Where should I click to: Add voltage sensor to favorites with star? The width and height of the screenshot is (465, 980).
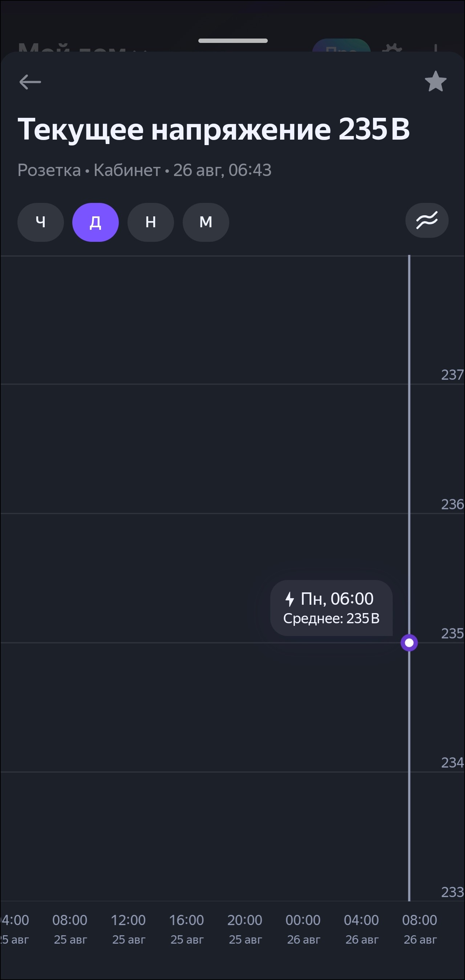click(435, 81)
